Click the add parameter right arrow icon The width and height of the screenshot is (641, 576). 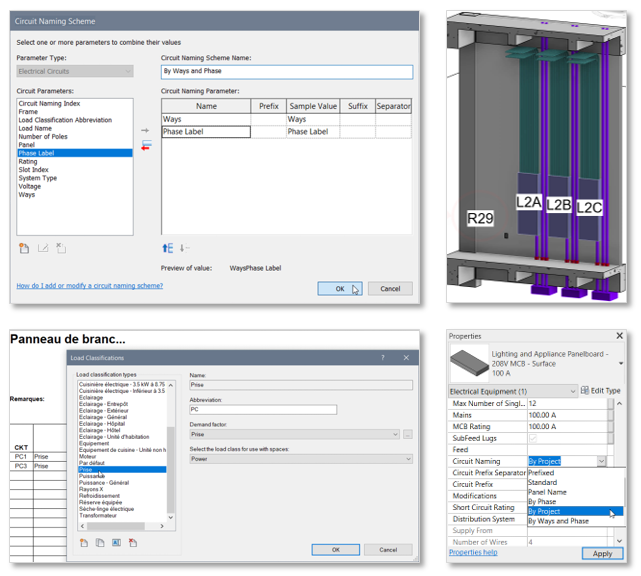(x=145, y=130)
